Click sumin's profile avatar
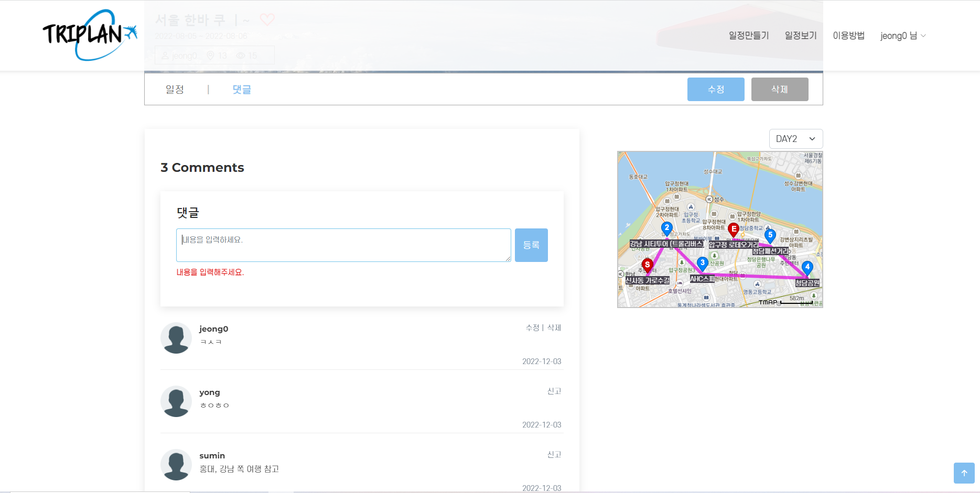This screenshot has height=493, width=980. click(176, 465)
